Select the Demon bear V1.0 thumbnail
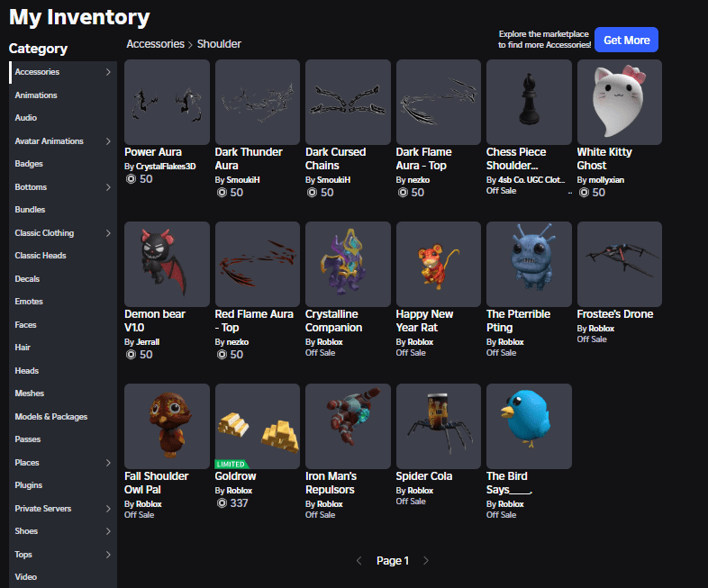Screen dimensions: 708x588 coord(167,264)
